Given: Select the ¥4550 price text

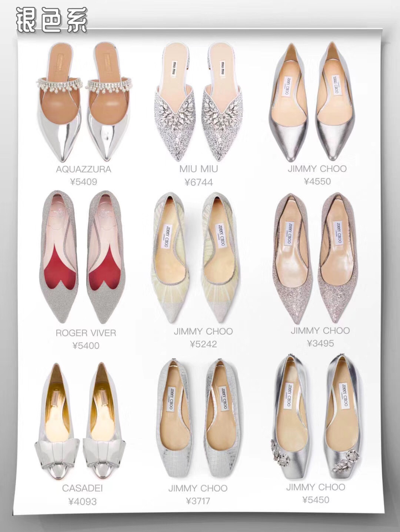Looking at the screenshot, I should tap(317, 181).
